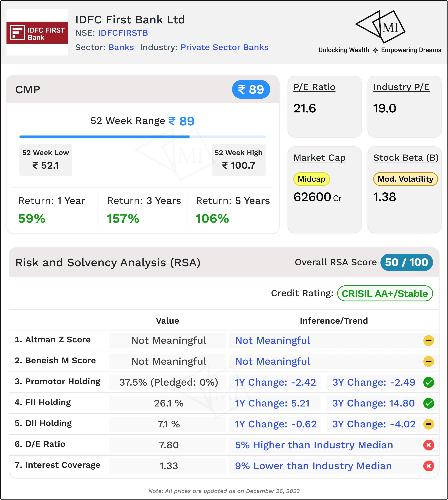Click FII '1Y Change: 5.21' cell

(x=275, y=403)
